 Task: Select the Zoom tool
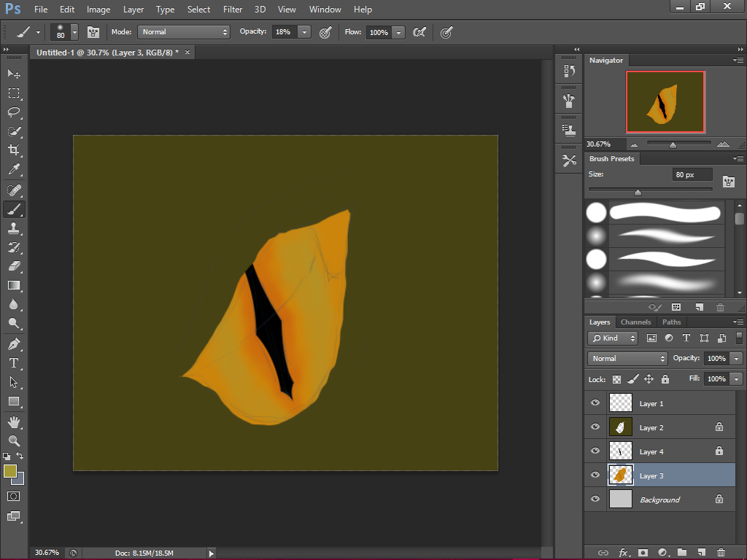click(13, 439)
